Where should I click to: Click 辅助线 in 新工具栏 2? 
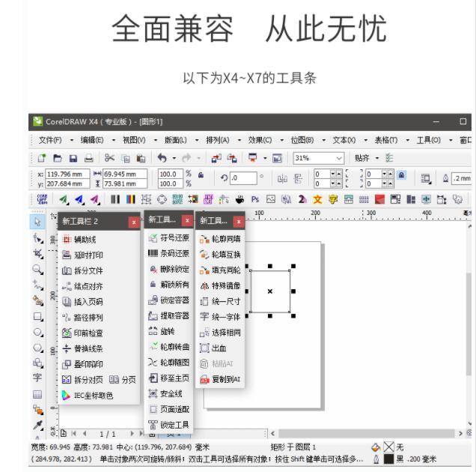[x=79, y=240]
